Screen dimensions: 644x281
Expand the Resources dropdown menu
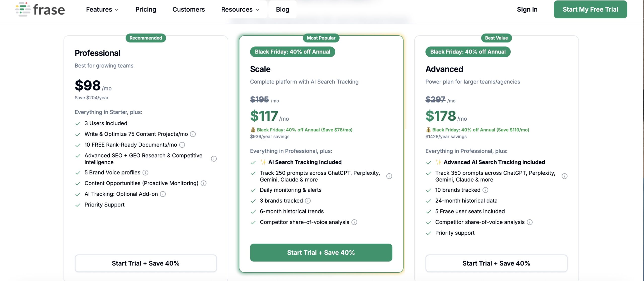[x=240, y=10]
